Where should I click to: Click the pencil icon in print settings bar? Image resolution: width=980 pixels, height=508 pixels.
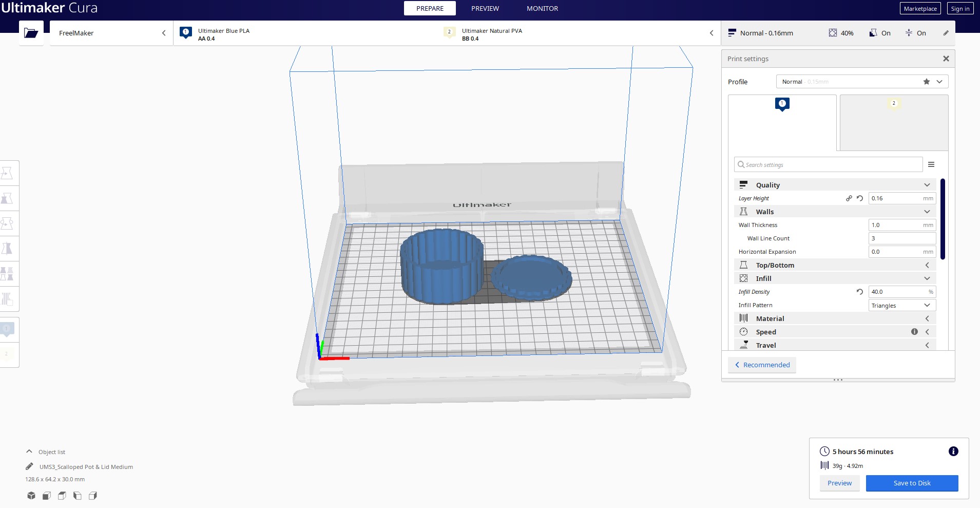pos(946,33)
